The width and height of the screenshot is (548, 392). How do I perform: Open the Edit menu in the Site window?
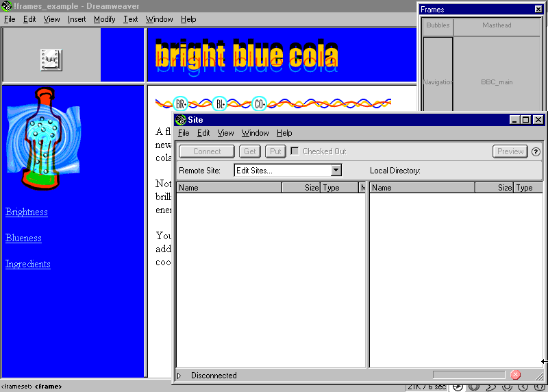(203, 133)
